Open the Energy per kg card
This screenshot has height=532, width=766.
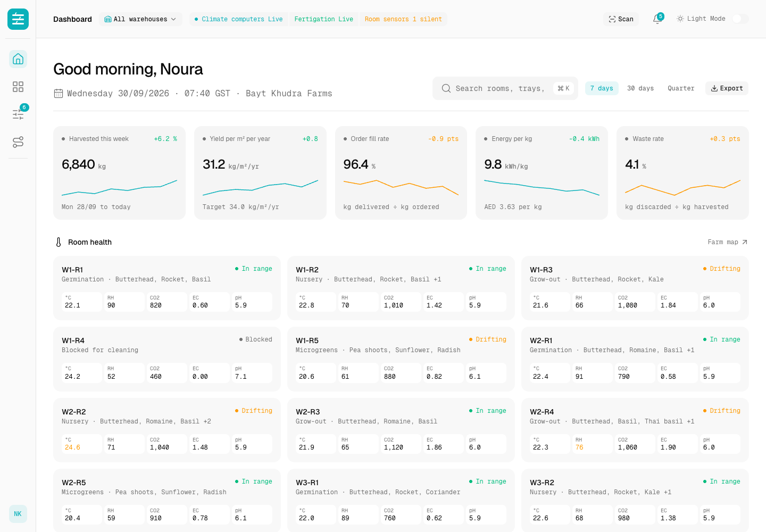(x=542, y=173)
